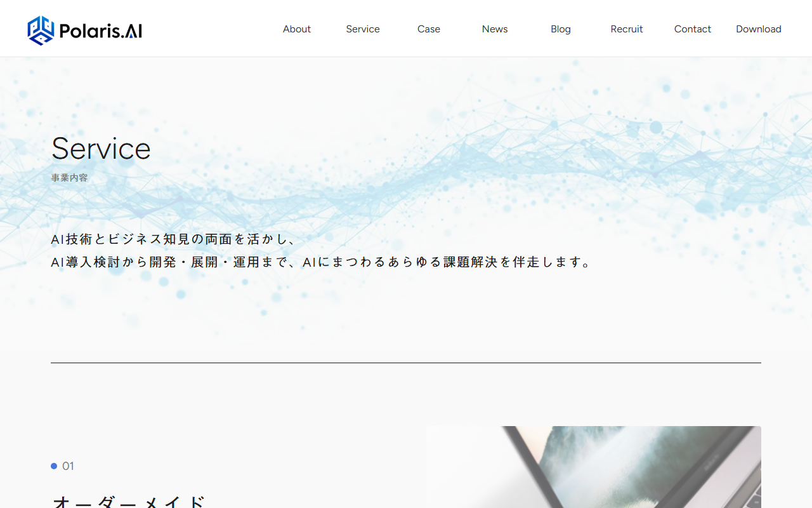
Task: Open the Download page link
Action: [x=759, y=29]
